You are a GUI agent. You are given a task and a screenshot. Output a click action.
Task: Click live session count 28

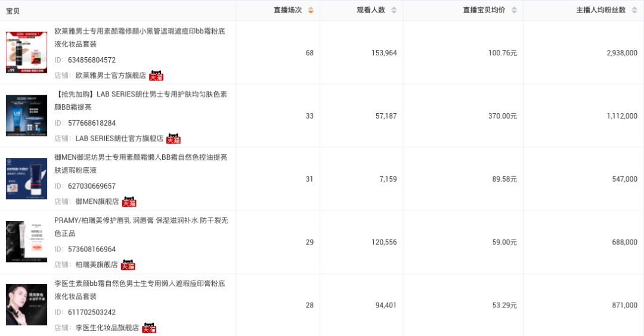(309, 306)
